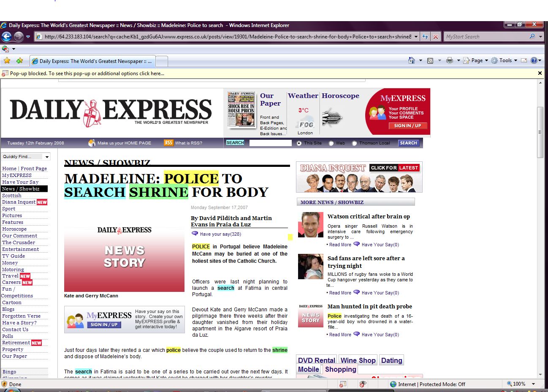Select the Thomson Local radio button

354,143
